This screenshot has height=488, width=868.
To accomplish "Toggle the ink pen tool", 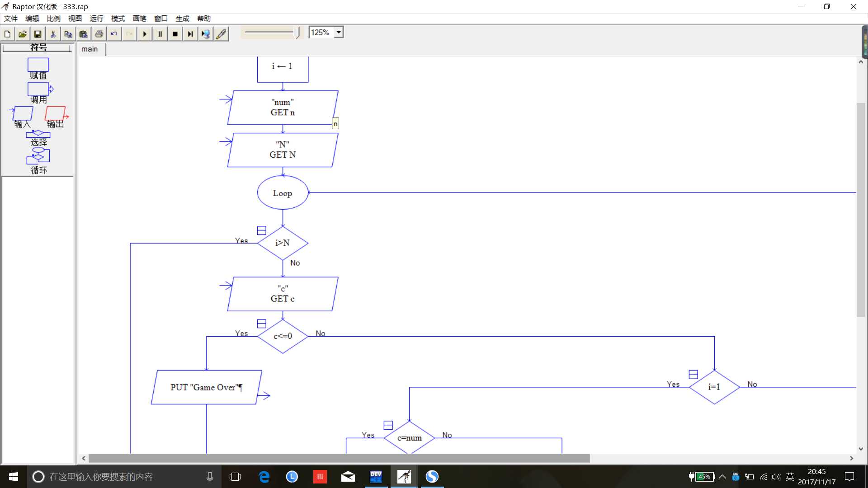I will pos(221,34).
